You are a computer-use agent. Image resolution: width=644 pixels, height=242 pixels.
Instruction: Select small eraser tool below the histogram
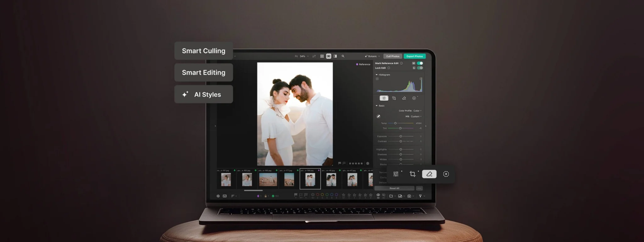tap(404, 98)
